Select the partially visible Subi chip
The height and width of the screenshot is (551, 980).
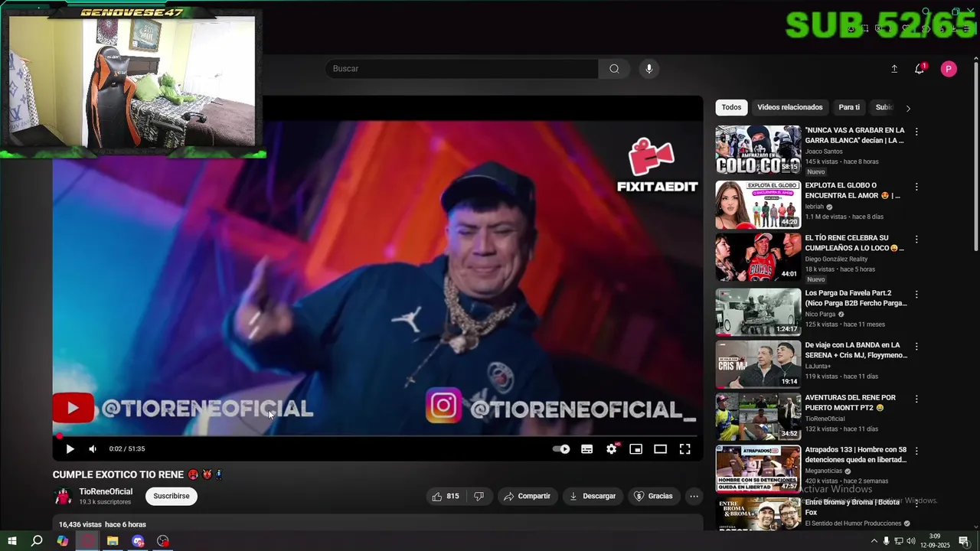tap(884, 108)
